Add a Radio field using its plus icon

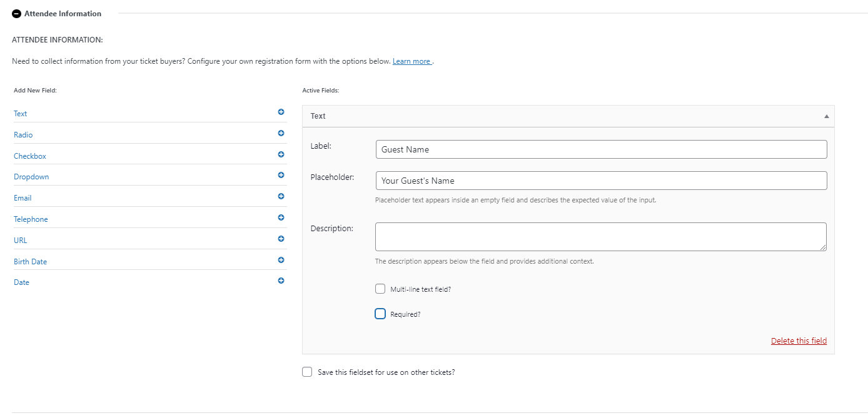(x=281, y=133)
